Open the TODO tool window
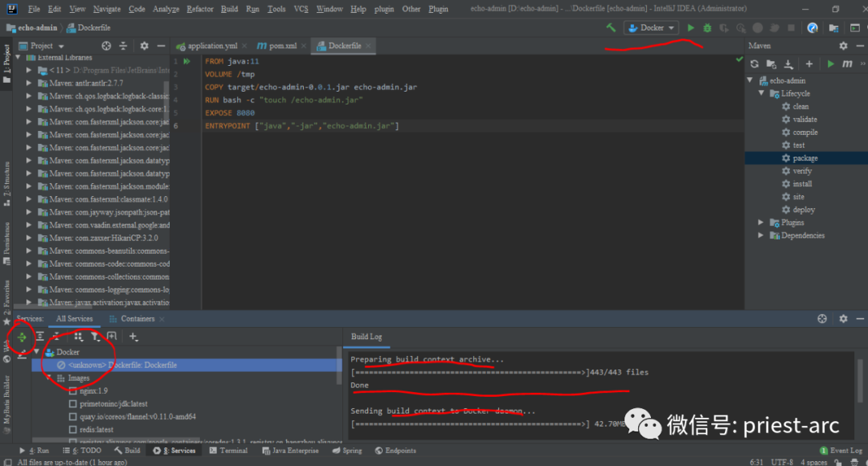 point(82,451)
